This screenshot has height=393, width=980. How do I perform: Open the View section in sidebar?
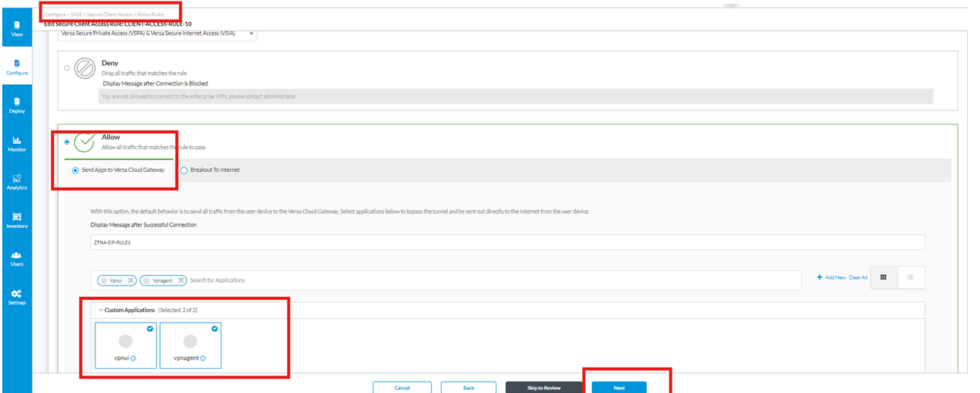tap(17, 30)
